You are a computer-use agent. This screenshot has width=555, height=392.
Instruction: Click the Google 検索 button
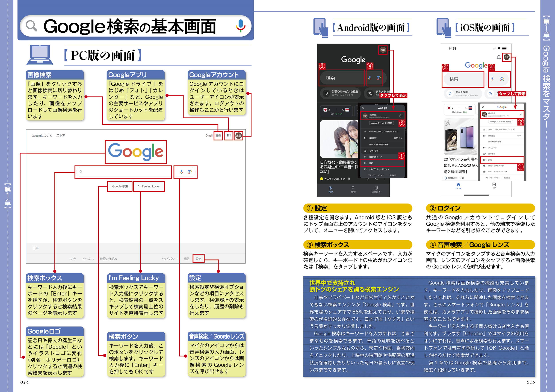tap(120, 186)
